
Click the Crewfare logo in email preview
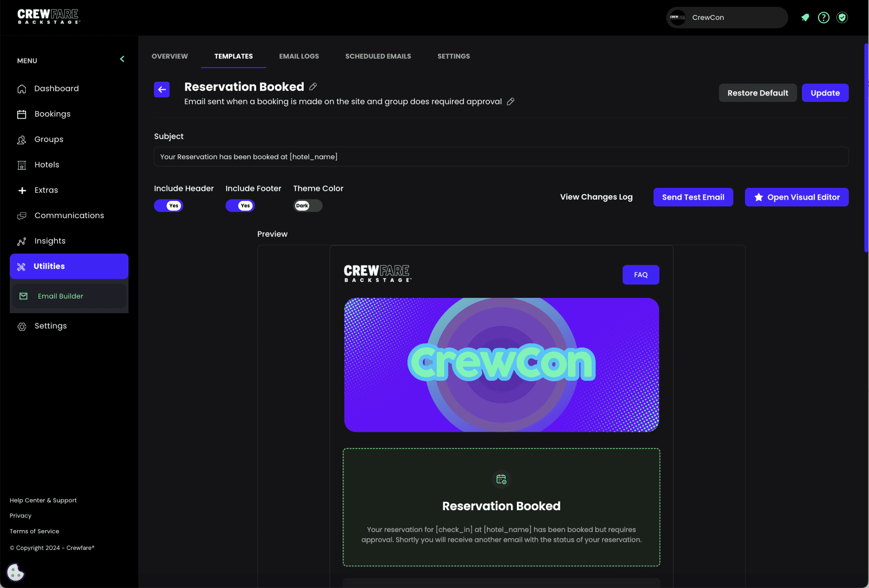point(377,273)
